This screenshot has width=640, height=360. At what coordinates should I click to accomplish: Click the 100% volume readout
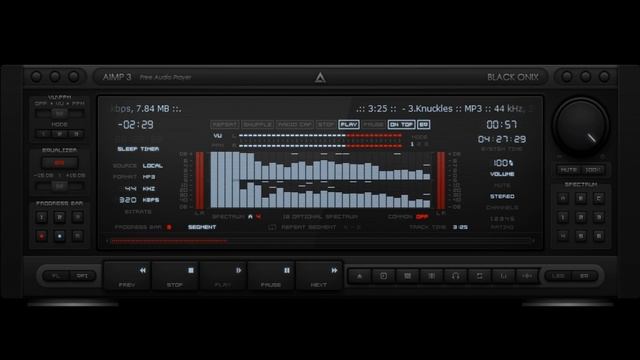(503, 163)
